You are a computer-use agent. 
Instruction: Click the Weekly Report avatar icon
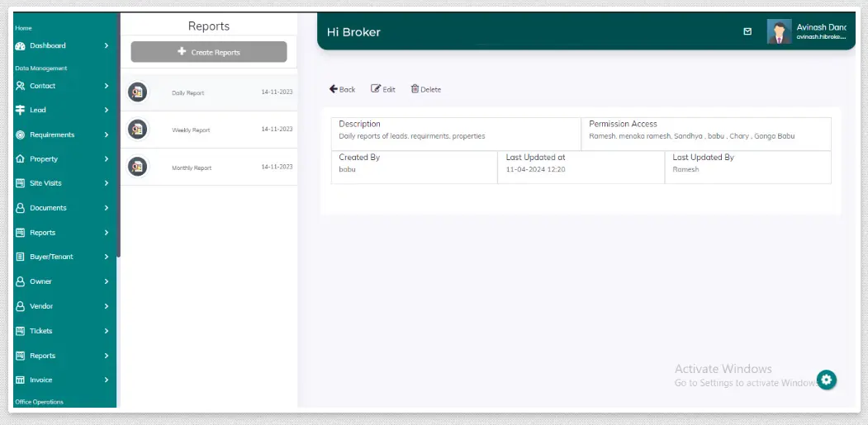[x=138, y=130]
